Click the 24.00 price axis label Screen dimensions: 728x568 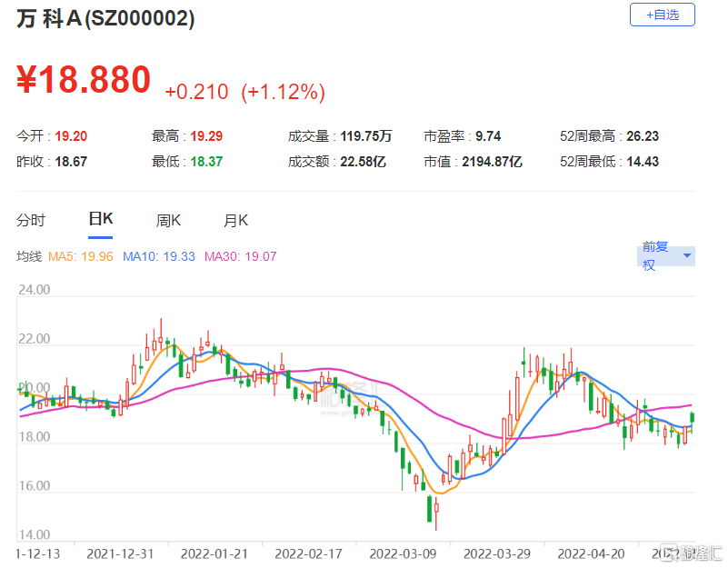[x=33, y=291]
